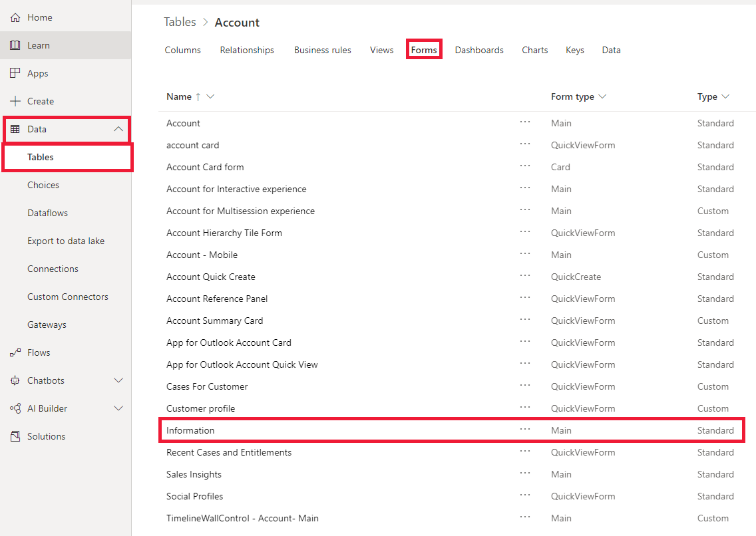Expand the Chatbots section
Image resolution: width=756 pixels, height=536 pixels.
click(x=118, y=380)
